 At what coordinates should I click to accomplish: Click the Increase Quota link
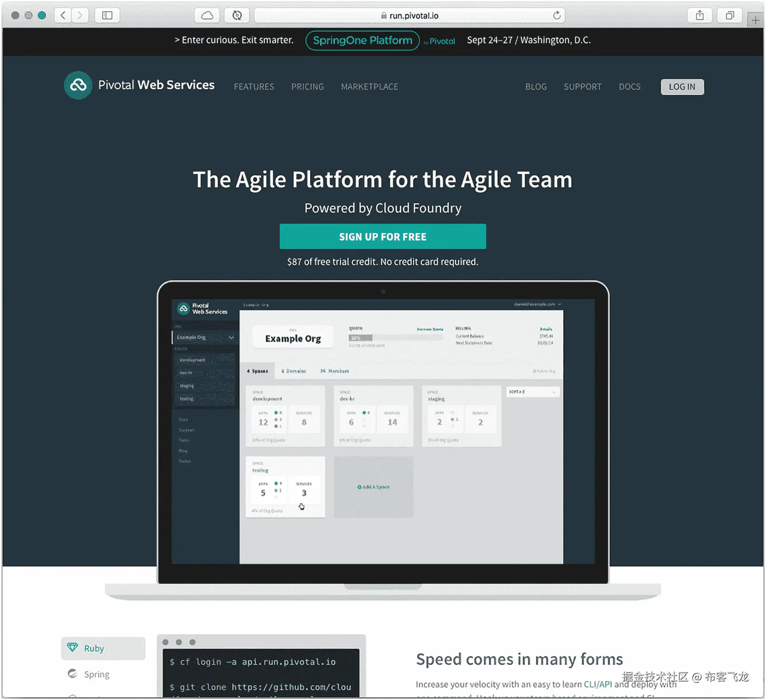[430, 329]
